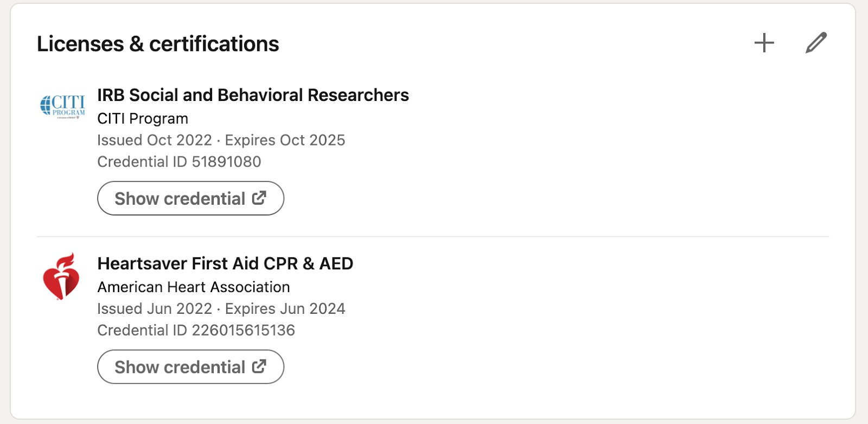The image size is (868, 424).
Task: Click Credential ID 226015615136 text
Action: [x=196, y=330]
